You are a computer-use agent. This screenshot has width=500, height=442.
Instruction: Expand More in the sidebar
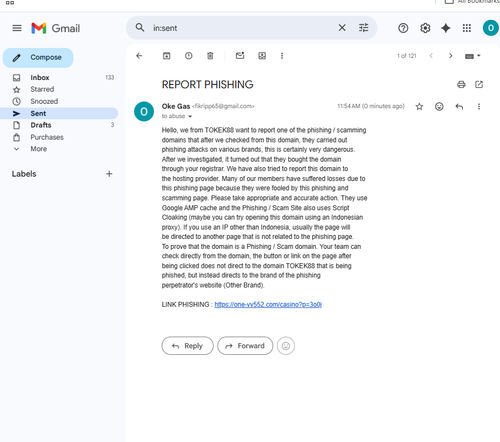click(x=39, y=149)
